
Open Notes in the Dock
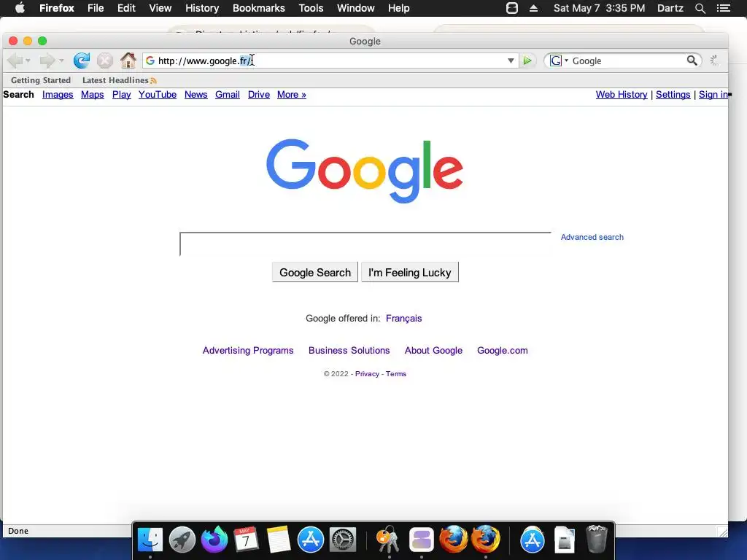(278, 540)
